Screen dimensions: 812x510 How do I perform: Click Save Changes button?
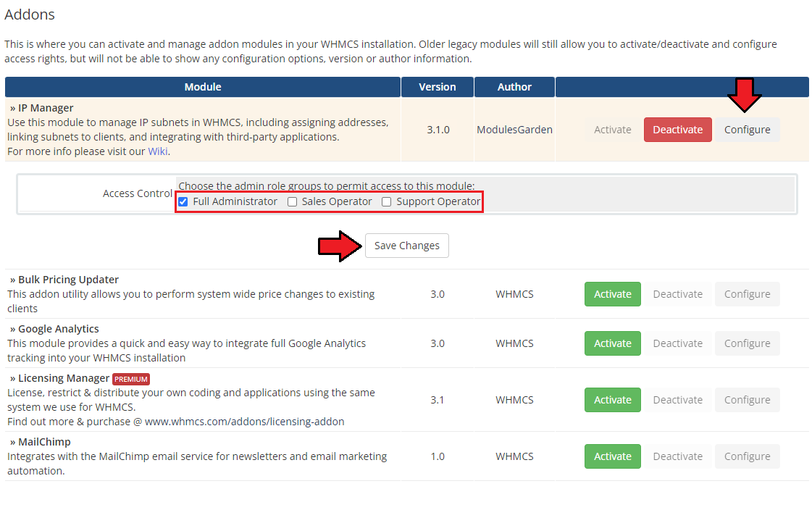pyautogui.click(x=406, y=246)
